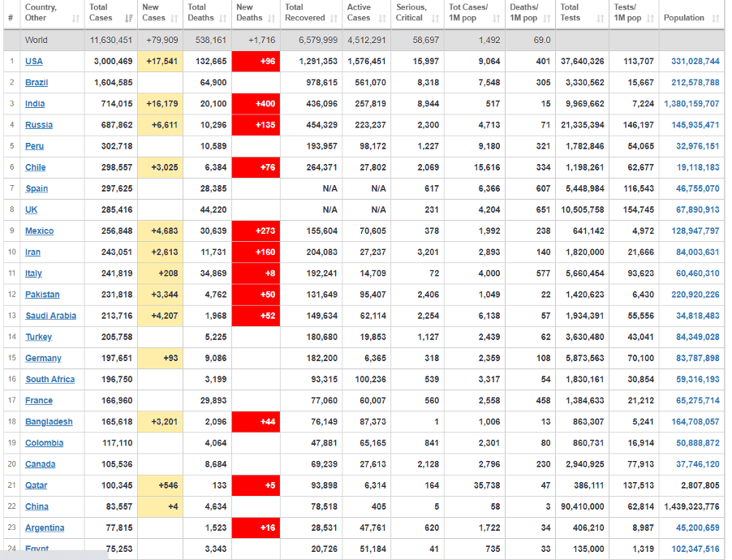
Task: Open Iran population link 84,003,631
Action: pyautogui.click(x=697, y=252)
